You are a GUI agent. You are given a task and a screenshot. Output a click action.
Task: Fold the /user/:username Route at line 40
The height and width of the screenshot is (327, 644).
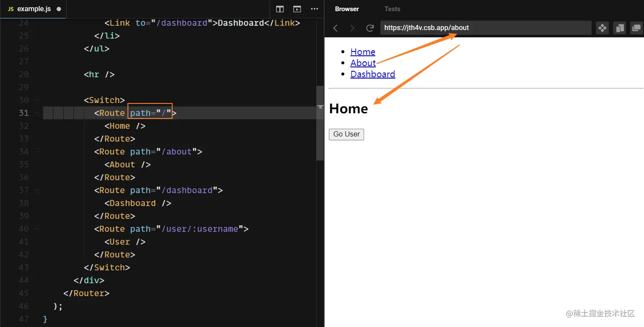[x=37, y=229]
